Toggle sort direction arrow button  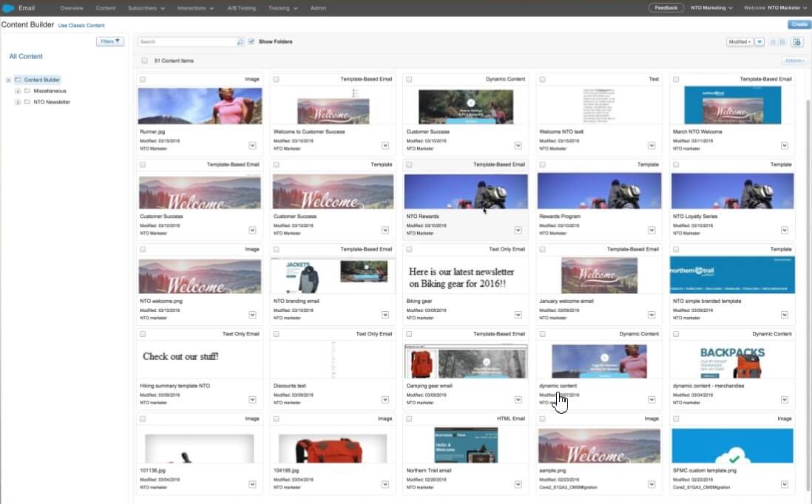pos(759,42)
